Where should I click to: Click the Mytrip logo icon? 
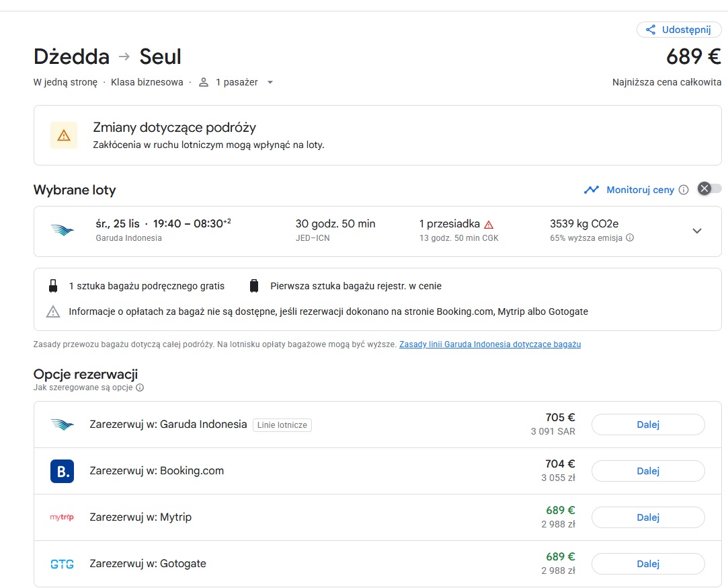[x=62, y=517]
